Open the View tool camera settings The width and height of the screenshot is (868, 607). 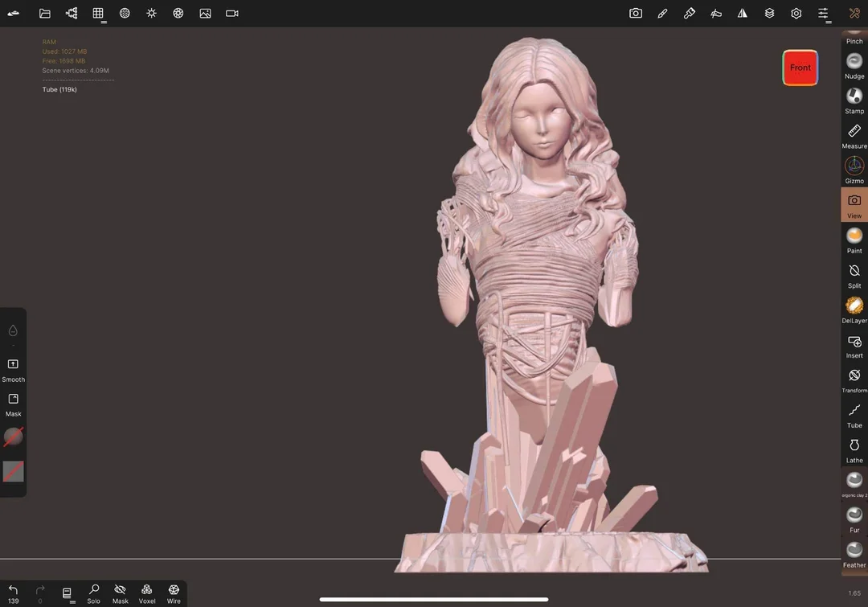coord(636,14)
